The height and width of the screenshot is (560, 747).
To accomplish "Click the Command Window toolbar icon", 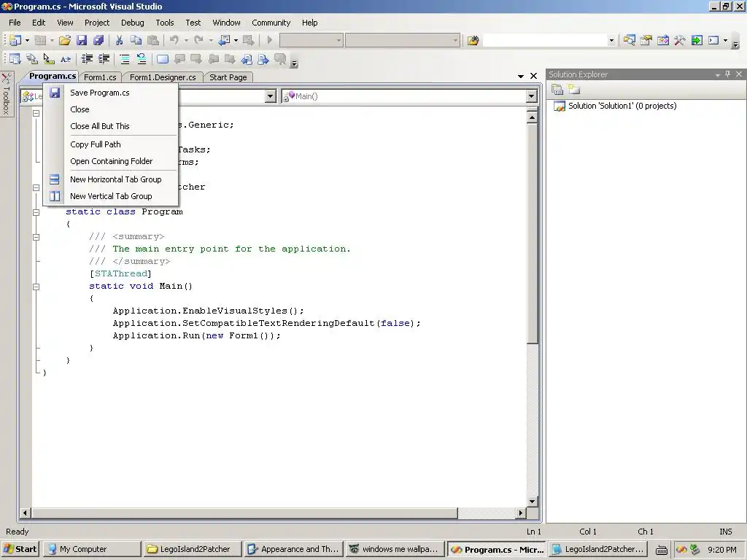I will point(713,41).
